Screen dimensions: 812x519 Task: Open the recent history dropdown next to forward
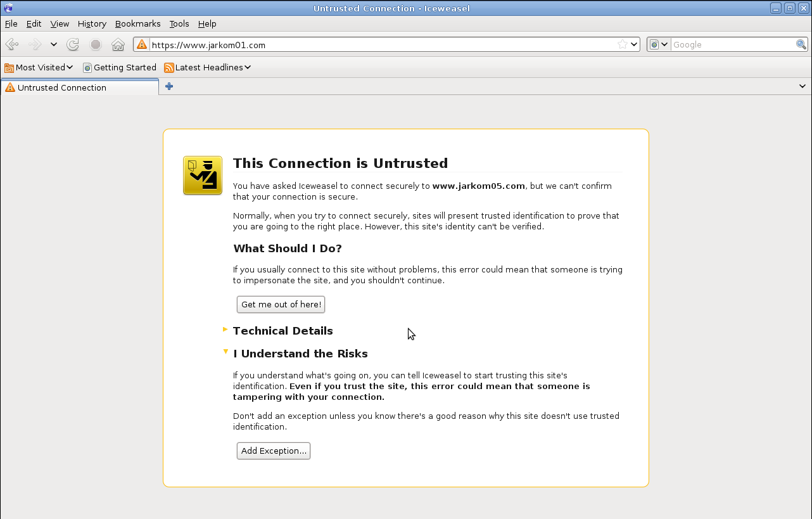pyautogui.click(x=53, y=44)
